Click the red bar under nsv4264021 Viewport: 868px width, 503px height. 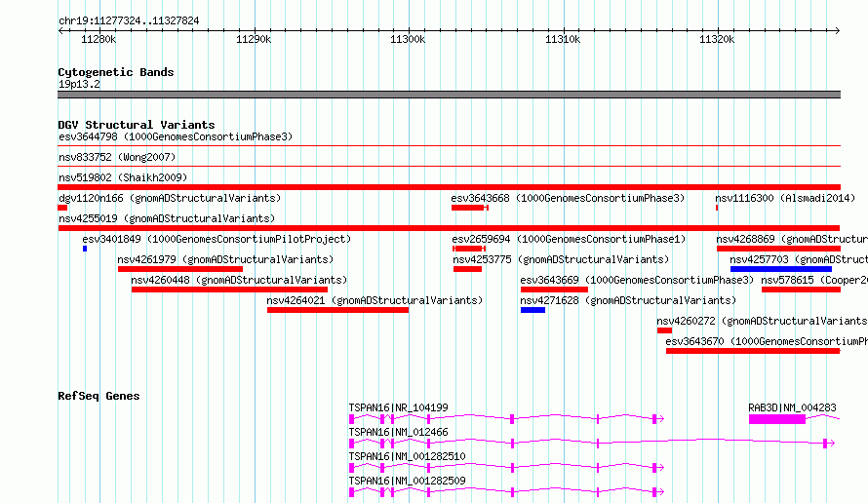(337, 310)
